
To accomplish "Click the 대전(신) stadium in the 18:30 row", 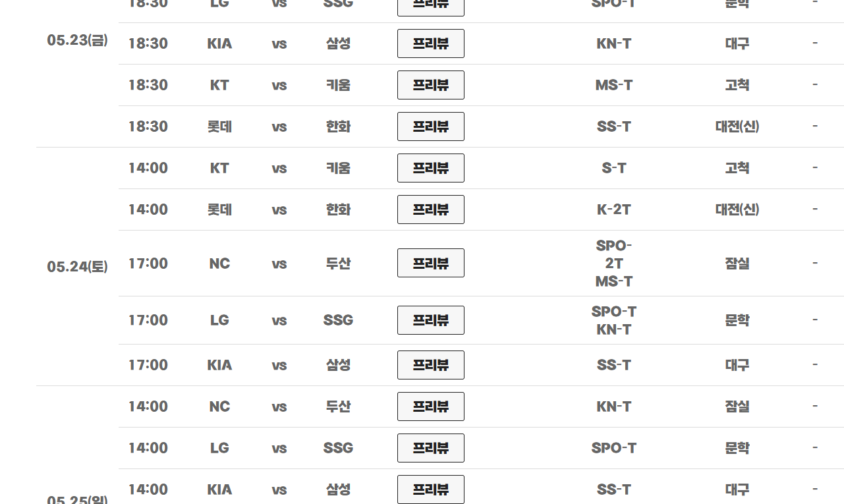I will tap(737, 126).
